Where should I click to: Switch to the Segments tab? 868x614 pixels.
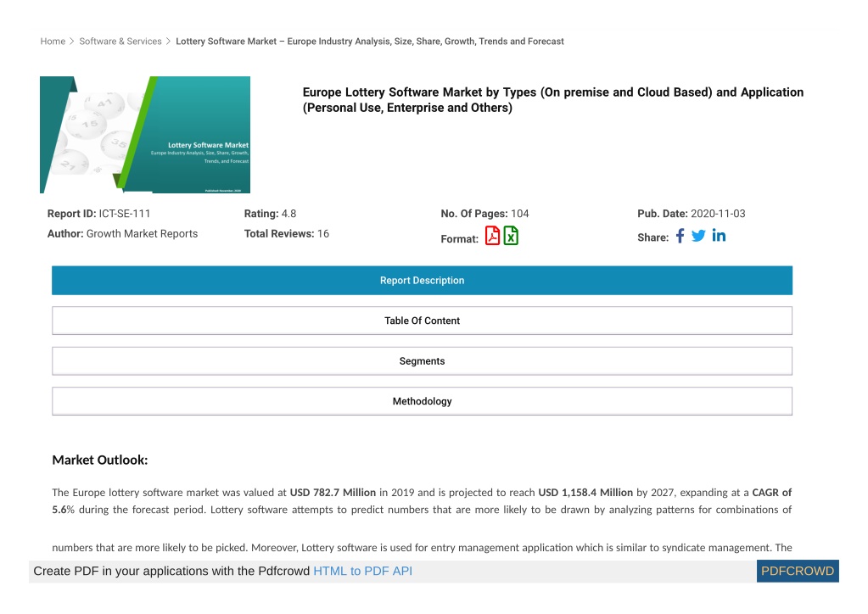(422, 361)
